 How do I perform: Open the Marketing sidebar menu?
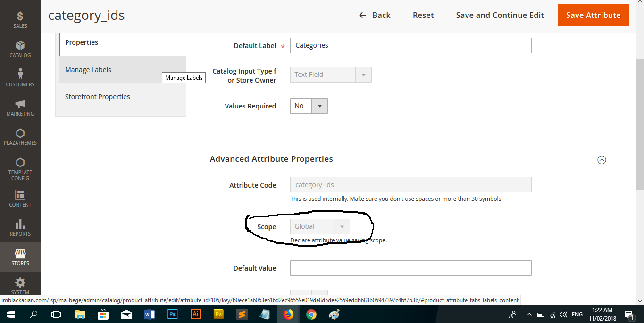coord(20,108)
